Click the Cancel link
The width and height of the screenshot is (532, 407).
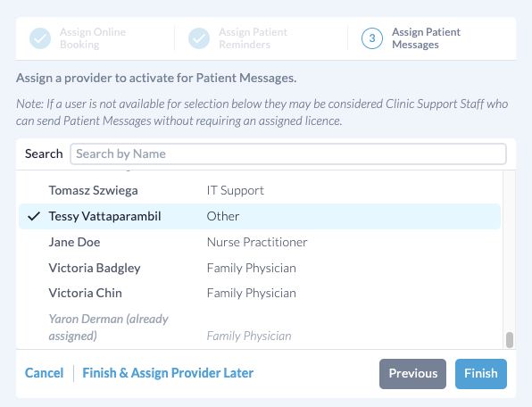[44, 373]
